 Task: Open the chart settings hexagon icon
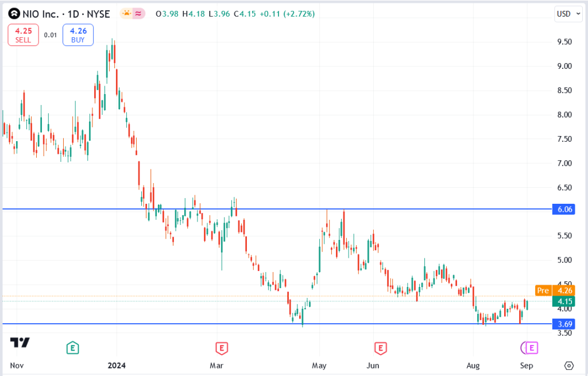pos(569,366)
